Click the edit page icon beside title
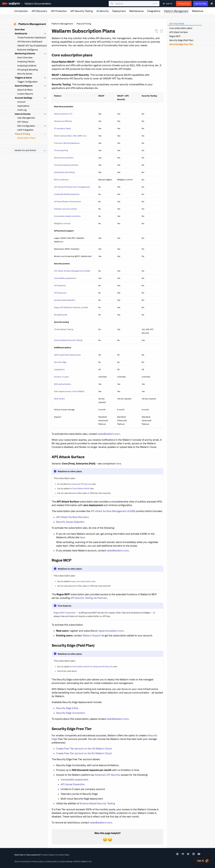 (x=161, y=31)
